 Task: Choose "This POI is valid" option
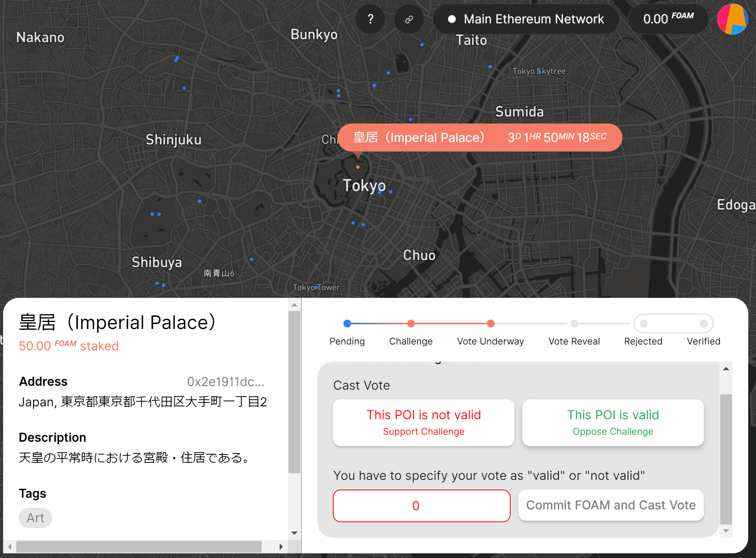tap(613, 422)
